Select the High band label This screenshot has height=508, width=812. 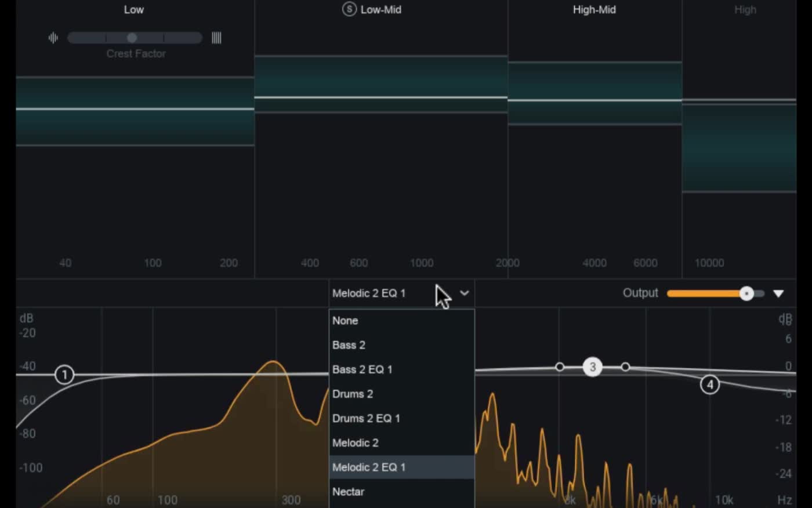coord(745,10)
